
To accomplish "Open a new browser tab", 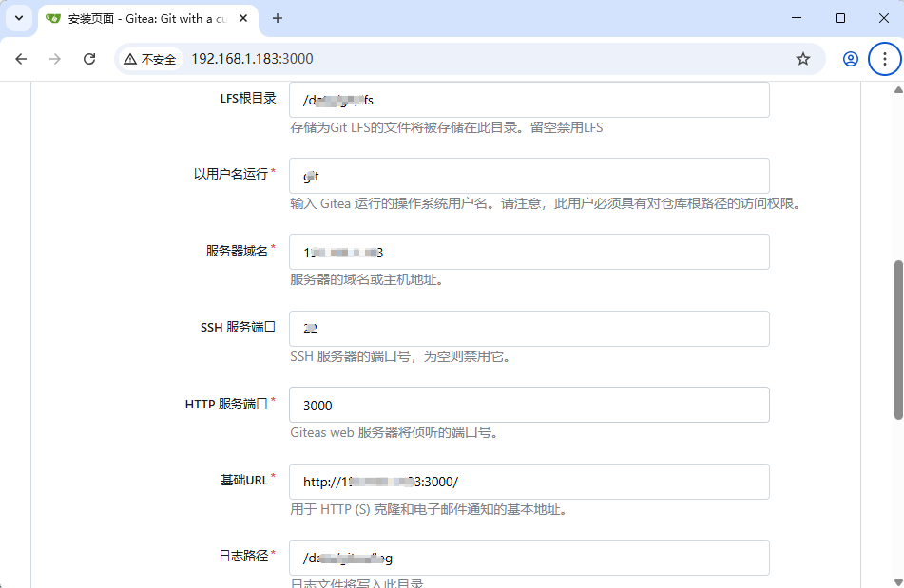I will click(278, 18).
